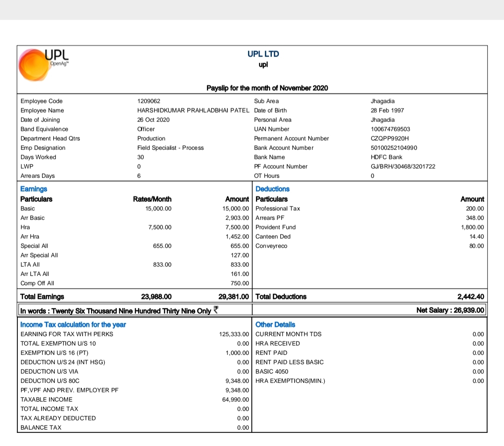This screenshot has height=446, width=504.
Task: Select the Days Worked value 30
Action: 141,157
